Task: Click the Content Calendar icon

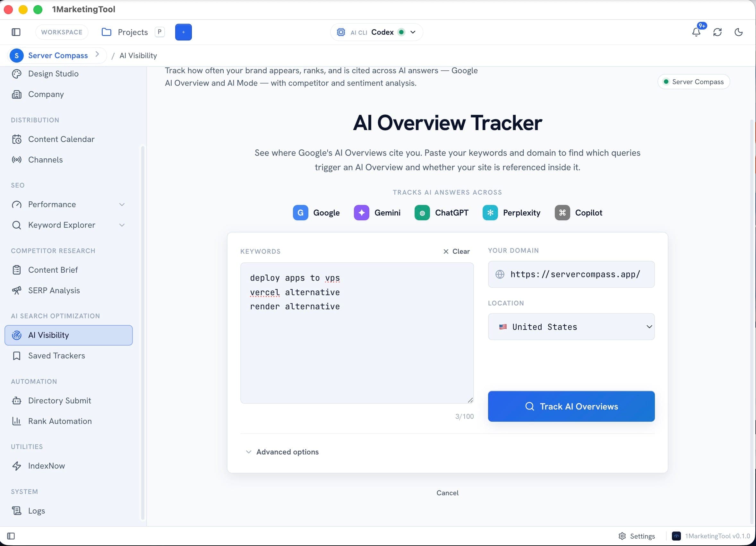Action: click(17, 139)
